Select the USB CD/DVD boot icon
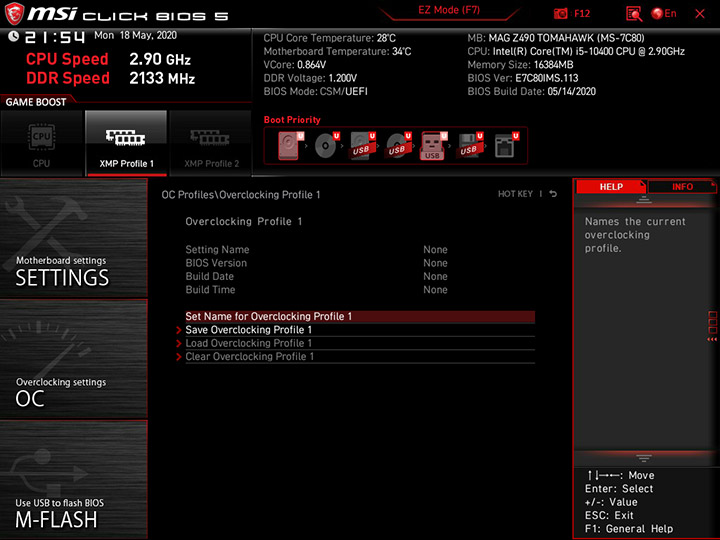Viewport: 720px width, 540px height. pos(398,146)
